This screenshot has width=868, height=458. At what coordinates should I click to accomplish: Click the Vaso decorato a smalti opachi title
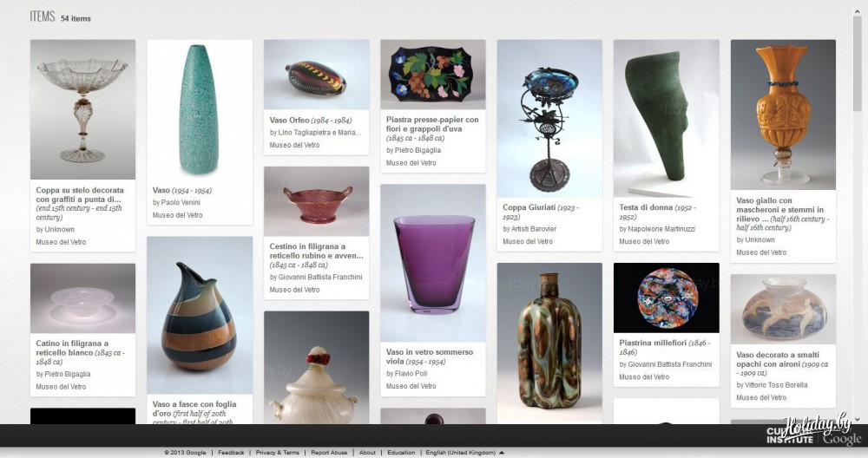(777, 359)
